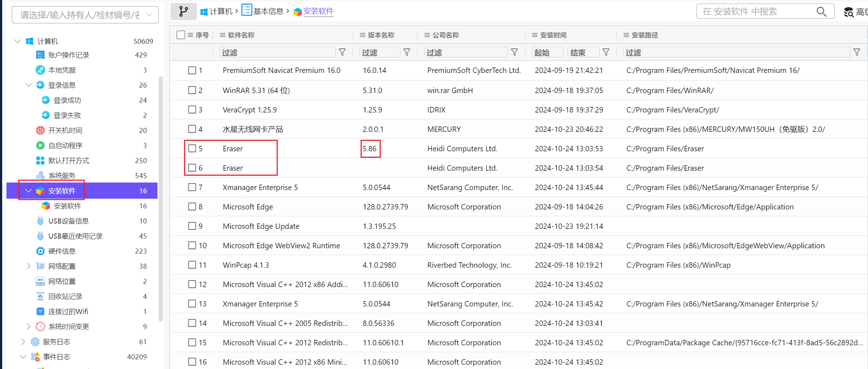
Task: Click the filter funnel for install time
Action: (x=606, y=52)
